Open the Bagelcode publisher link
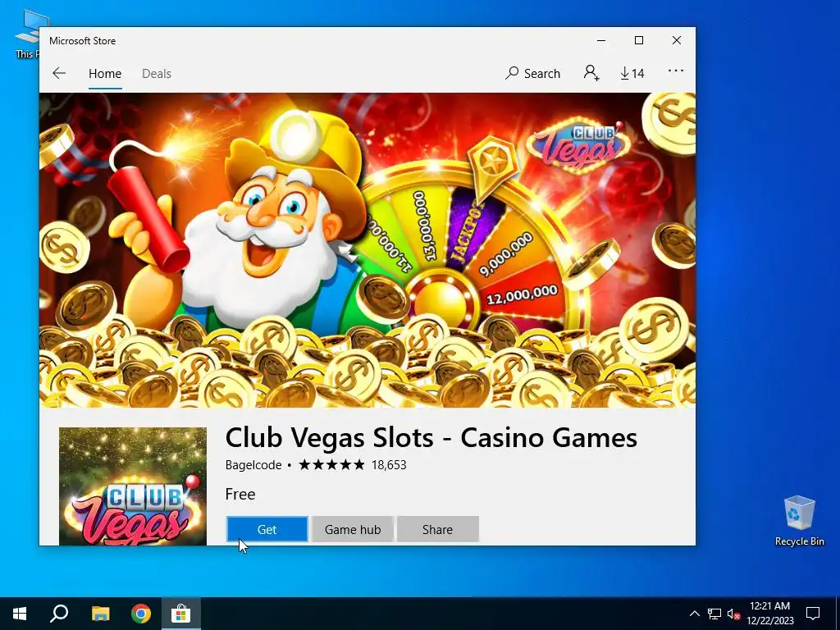Image resolution: width=840 pixels, height=630 pixels. pyautogui.click(x=253, y=465)
